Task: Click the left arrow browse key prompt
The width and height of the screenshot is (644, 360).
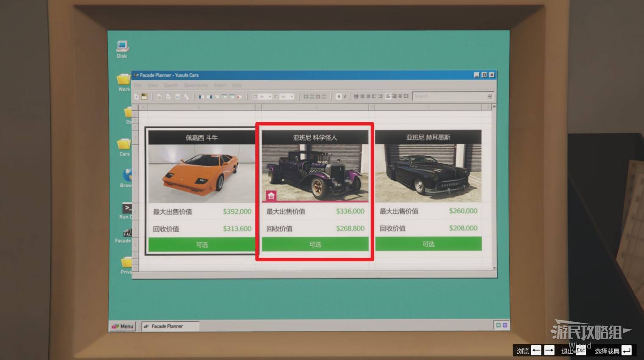Action: pos(536,350)
